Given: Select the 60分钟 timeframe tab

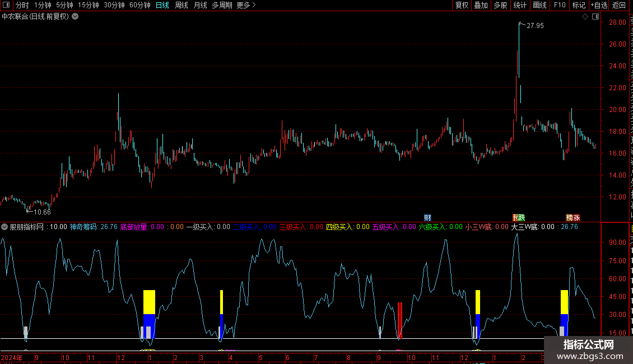Looking at the screenshot, I should 139,5.
